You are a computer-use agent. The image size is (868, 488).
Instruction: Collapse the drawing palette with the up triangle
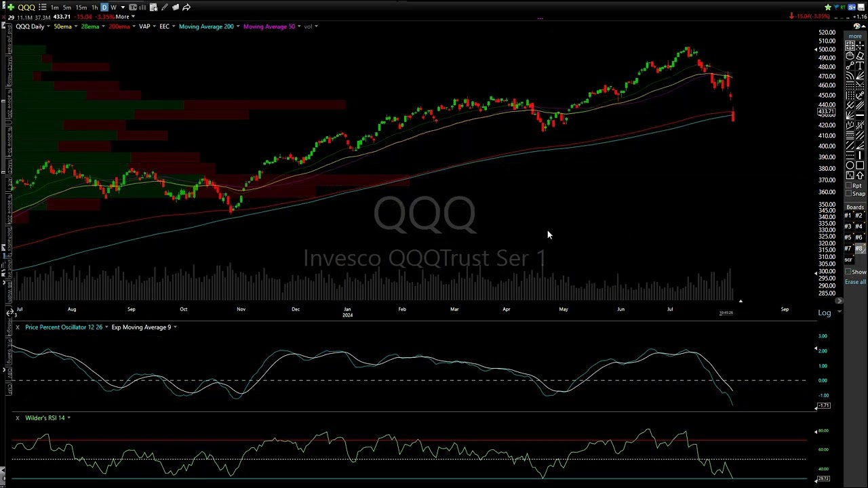863,26
